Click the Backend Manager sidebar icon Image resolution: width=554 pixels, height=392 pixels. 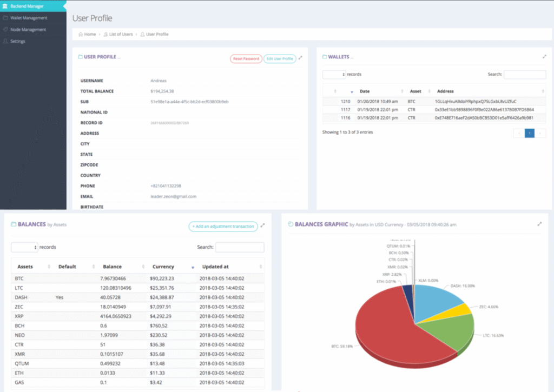coord(5,6)
